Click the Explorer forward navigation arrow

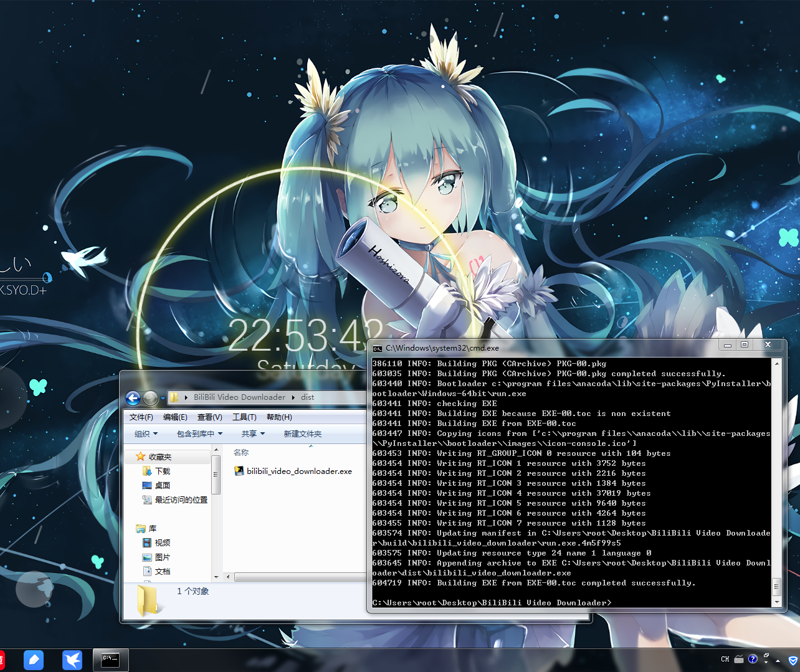point(150,398)
